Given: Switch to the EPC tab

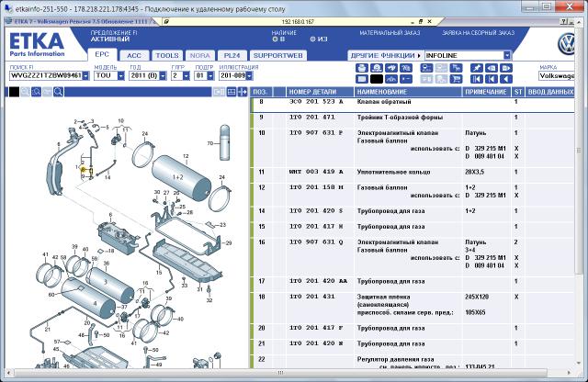Looking at the screenshot, I should pyautogui.click(x=102, y=55).
